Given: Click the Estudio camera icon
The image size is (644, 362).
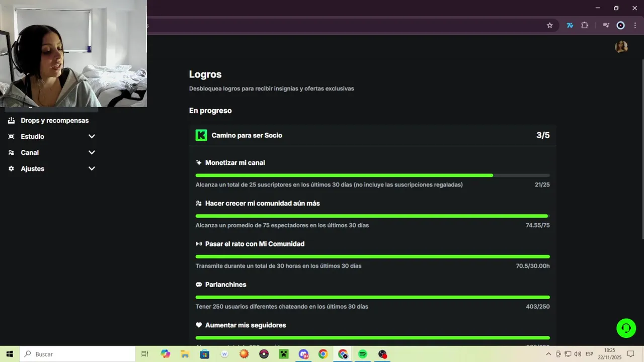Looking at the screenshot, I should click(11, 137).
